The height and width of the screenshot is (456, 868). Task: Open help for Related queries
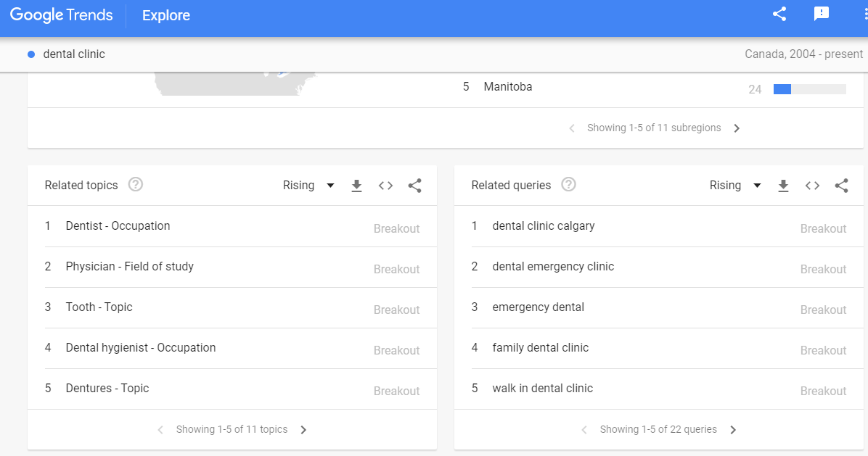[x=569, y=185]
